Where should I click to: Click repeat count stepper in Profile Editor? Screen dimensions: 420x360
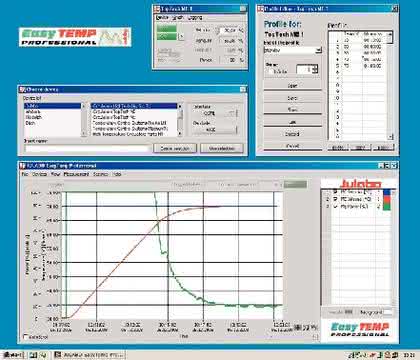(315, 69)
